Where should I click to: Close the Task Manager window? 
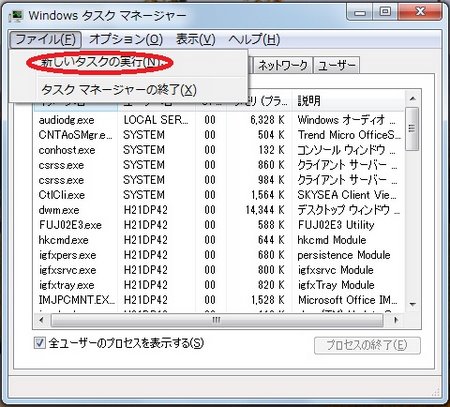(x=420, y=13)
